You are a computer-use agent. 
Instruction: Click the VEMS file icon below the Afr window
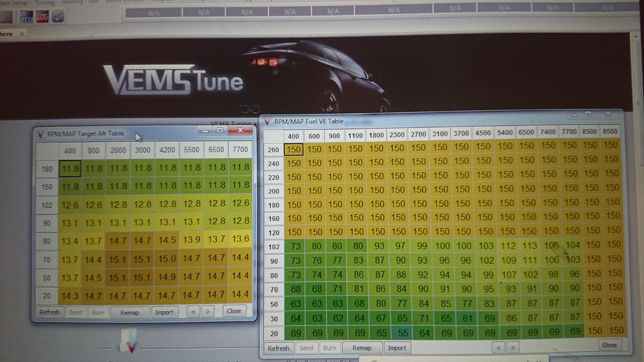(x=128, y=340)
